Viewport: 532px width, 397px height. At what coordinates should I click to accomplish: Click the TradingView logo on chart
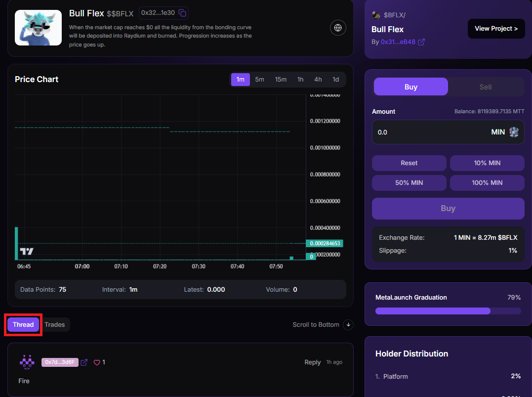click(27, 252)
